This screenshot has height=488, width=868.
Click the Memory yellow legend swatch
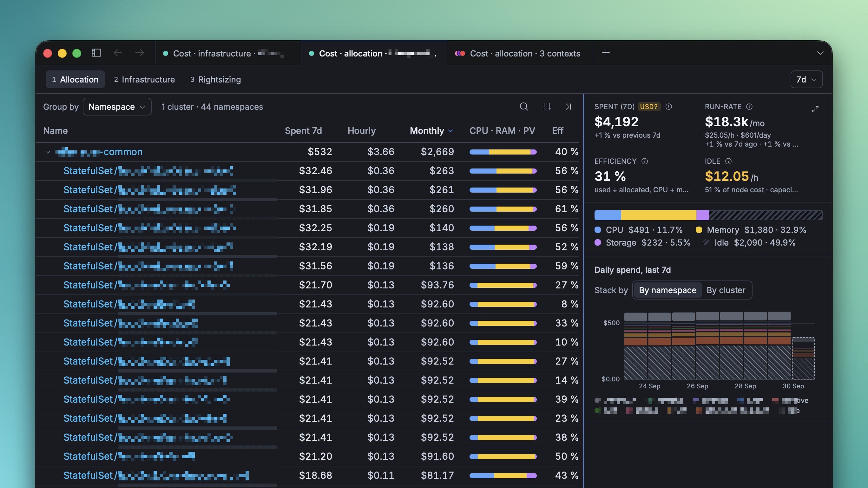[699, 230]
